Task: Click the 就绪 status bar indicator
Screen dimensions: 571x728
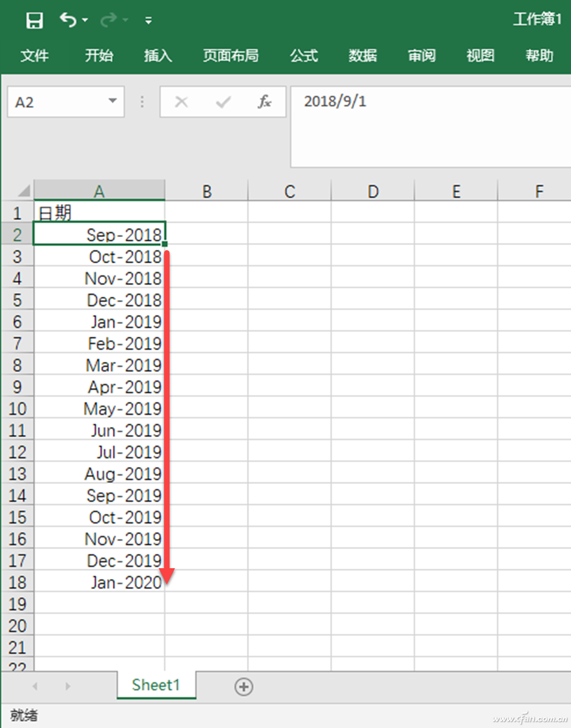Action: (x=24, y=715)
